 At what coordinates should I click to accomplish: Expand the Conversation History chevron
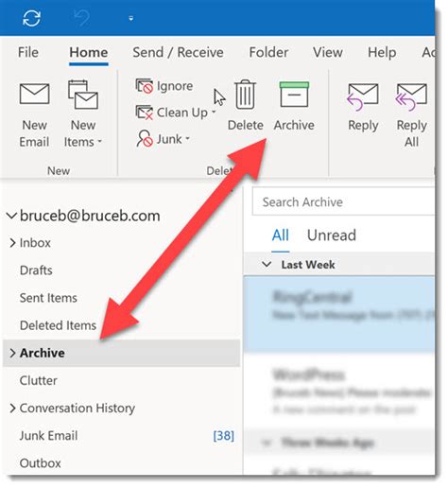click(12, 409)
